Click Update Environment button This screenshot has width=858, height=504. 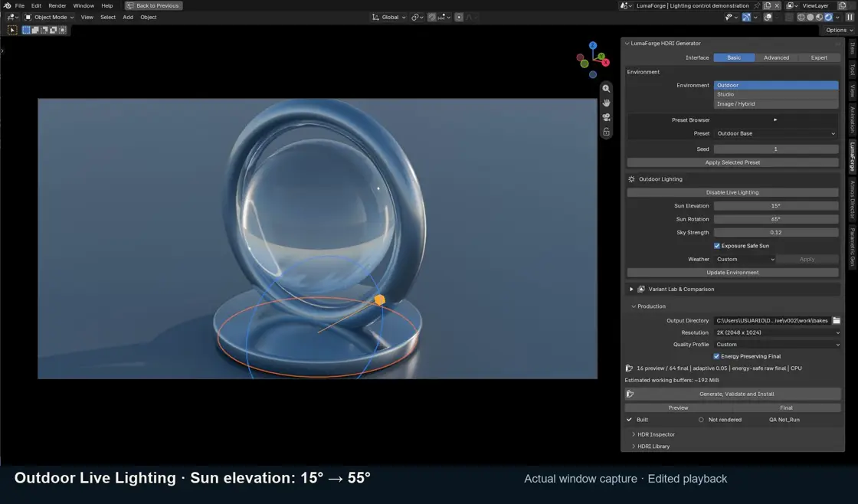(732, 273)
